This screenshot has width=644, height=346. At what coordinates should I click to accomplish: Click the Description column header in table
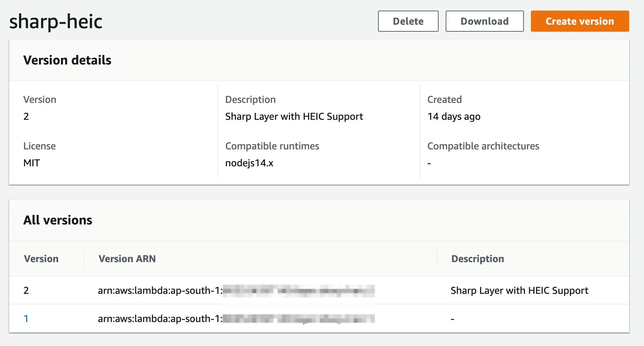477,259
